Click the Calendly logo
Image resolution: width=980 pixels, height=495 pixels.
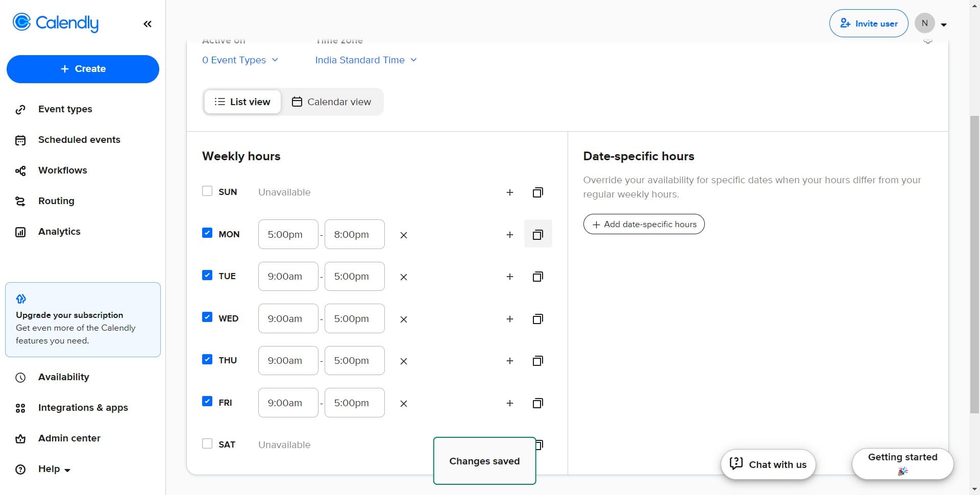pyautogui.click(x=56, y=23)
